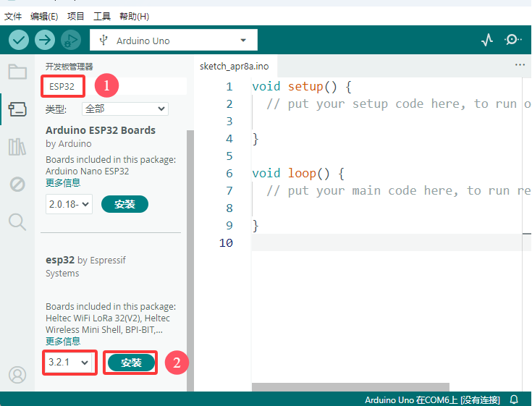Click the notification bell in status bar

point(515,399)
